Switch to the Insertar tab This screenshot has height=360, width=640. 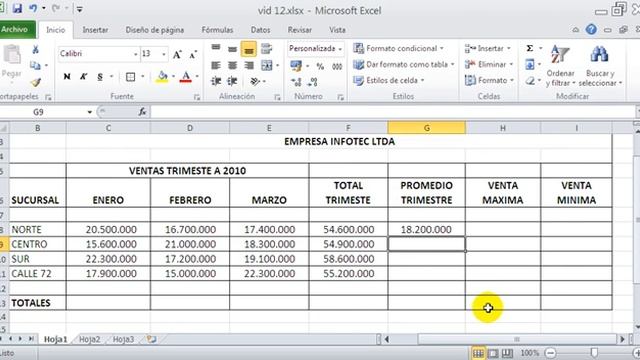point(95,30)
